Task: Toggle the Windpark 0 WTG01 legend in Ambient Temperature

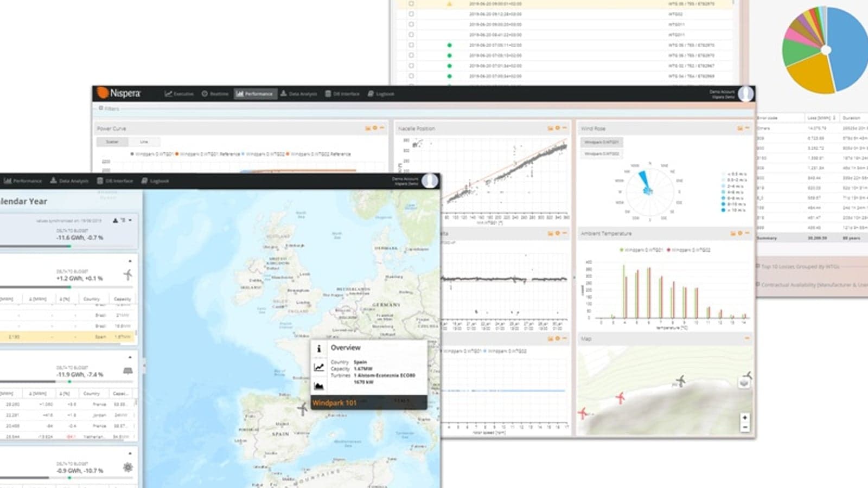Action: [641, 250]
